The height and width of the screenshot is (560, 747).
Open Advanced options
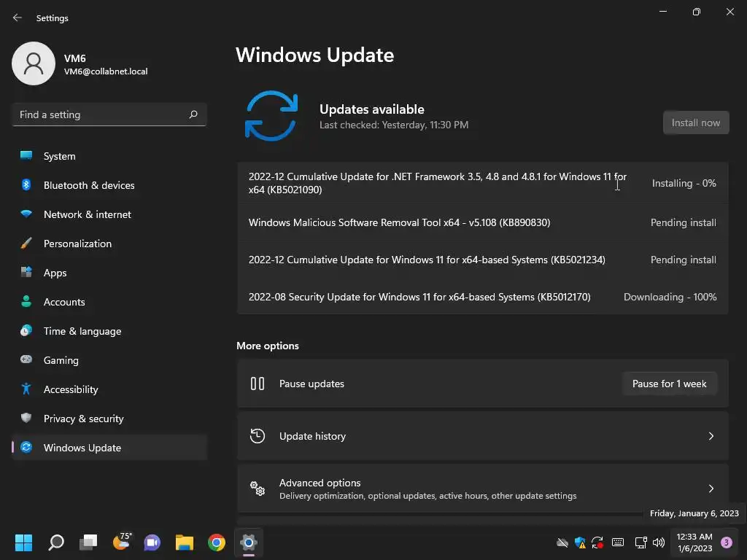[483, 489]
